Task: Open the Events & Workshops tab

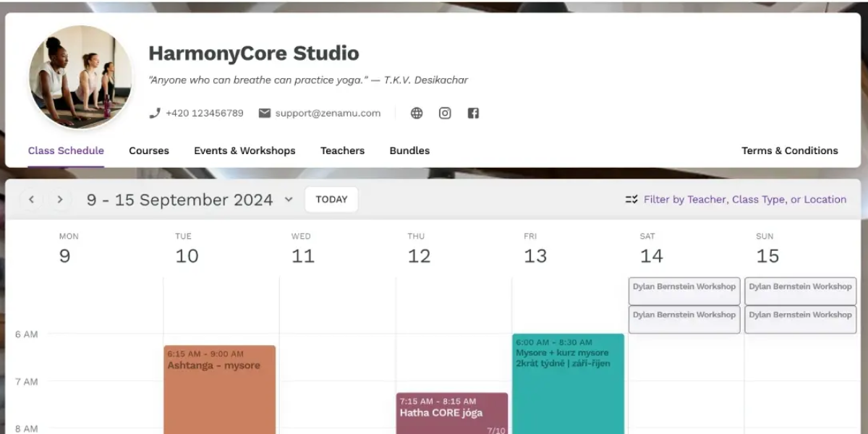Action: [x=244, y=150]
